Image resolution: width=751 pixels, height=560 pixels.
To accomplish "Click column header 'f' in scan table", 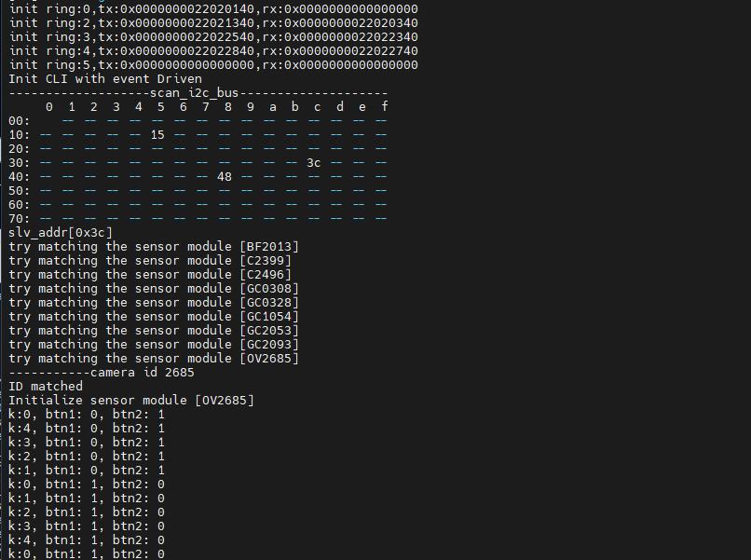I will [x=384, y=106].
